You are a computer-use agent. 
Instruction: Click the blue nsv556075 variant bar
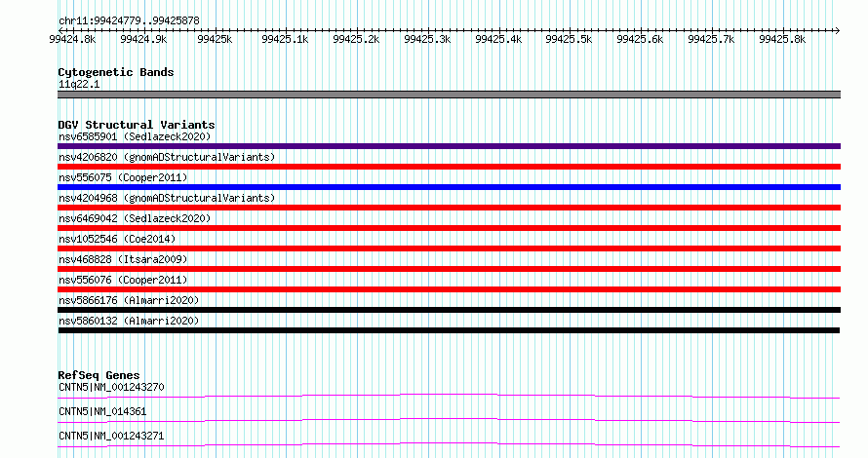coord(449,187)
